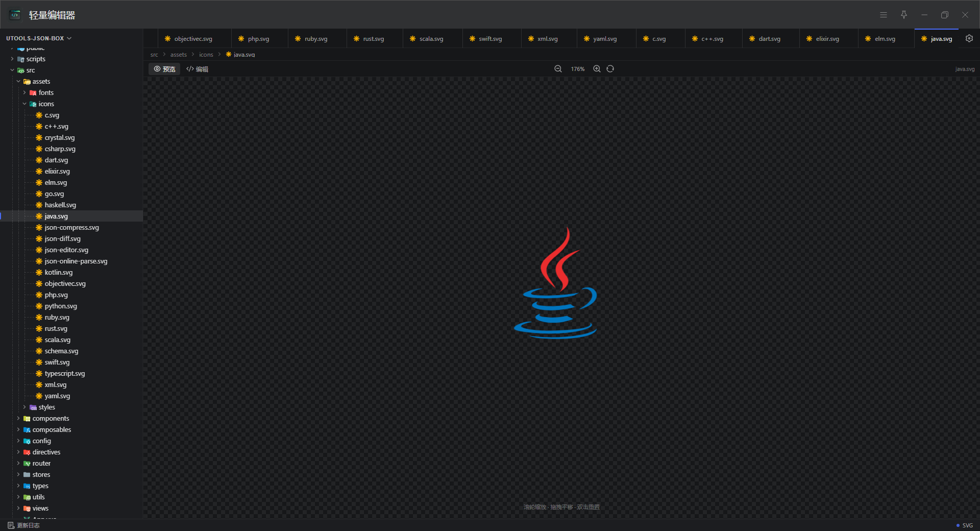The image size is (980, 531).
Task: Switch to the elixir.svg tab
Action: click(828, 39)
